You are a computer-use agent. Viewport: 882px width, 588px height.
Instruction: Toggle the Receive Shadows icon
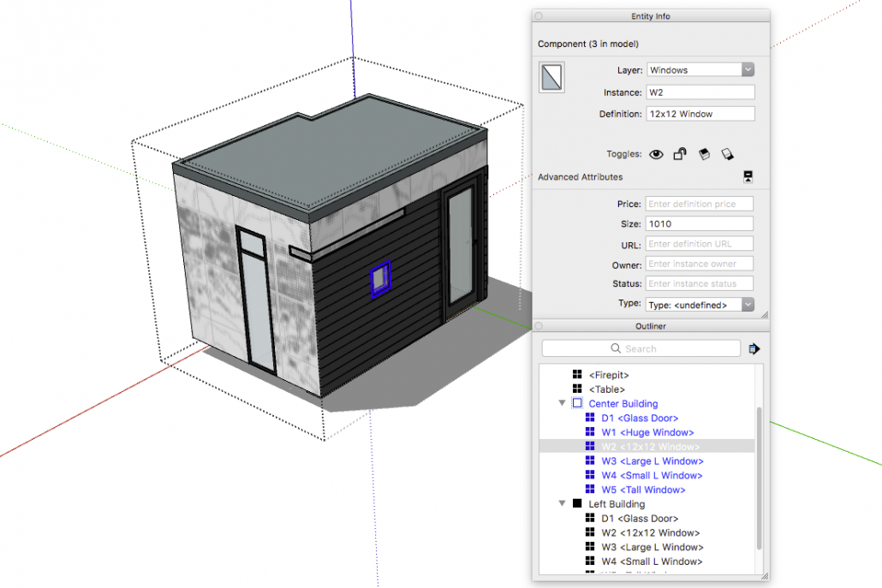730,154
